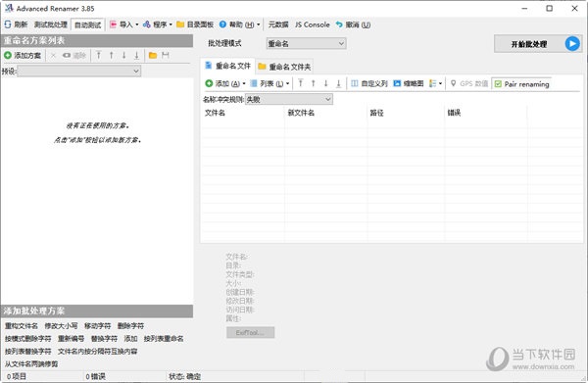Toggle the 自动测试 (Auto test) button
The image size is (588, 383).
click(88, 25)
